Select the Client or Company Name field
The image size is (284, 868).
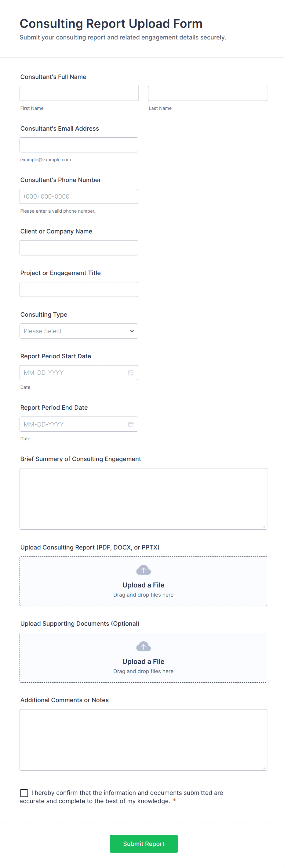point(79,248)
